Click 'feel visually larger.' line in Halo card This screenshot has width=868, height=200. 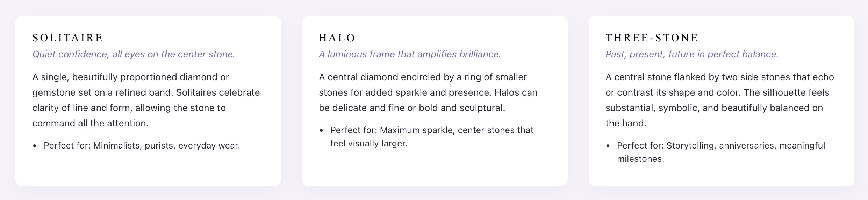click(369, 144)
